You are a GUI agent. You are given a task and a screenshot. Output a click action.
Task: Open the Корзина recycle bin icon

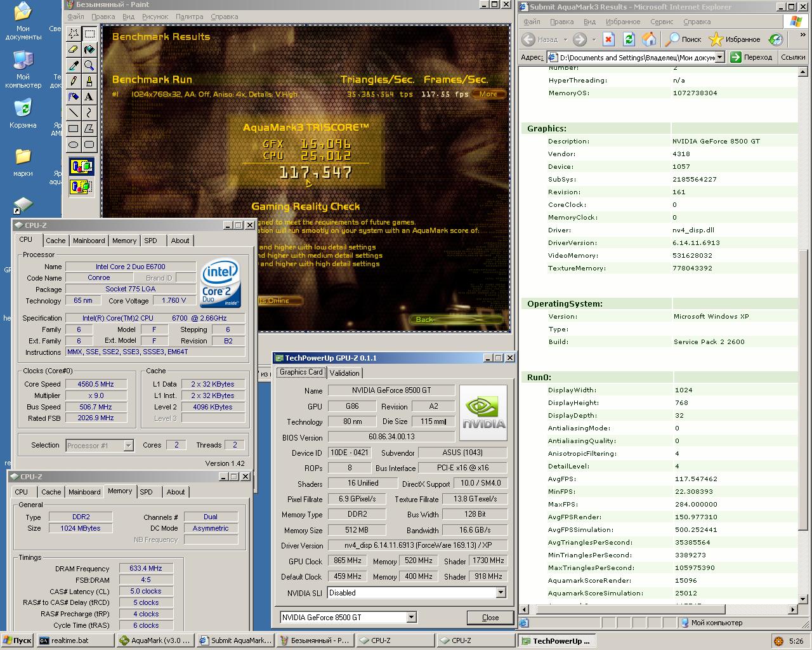23,113
